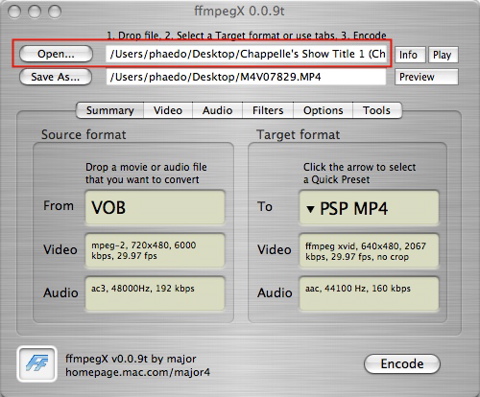Click the Open... button

56,54
